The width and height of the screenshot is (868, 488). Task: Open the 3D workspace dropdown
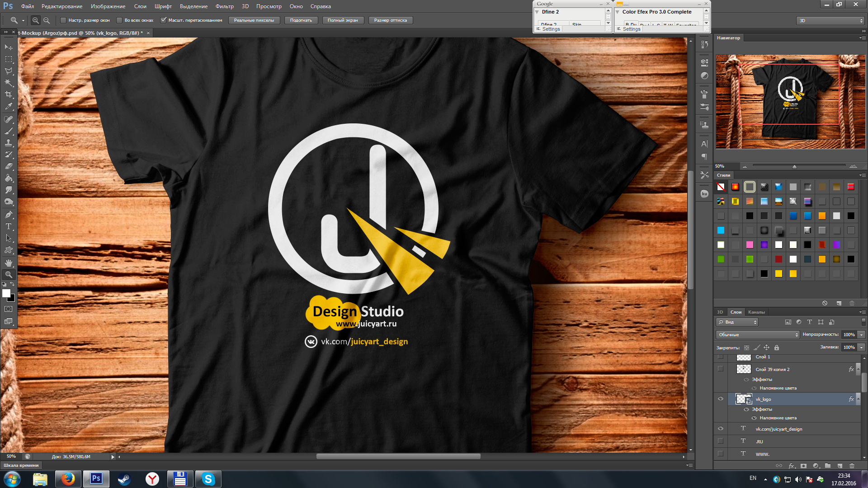(830, 20)
